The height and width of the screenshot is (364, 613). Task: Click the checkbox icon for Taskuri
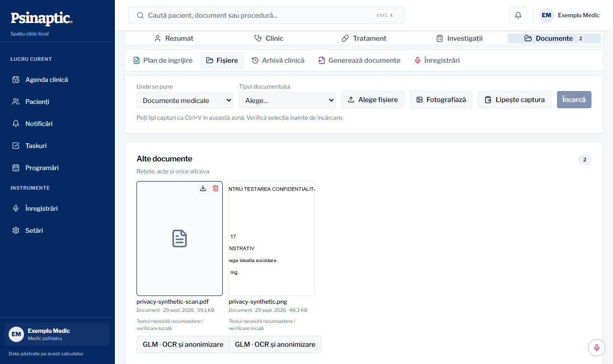(16, 146)
